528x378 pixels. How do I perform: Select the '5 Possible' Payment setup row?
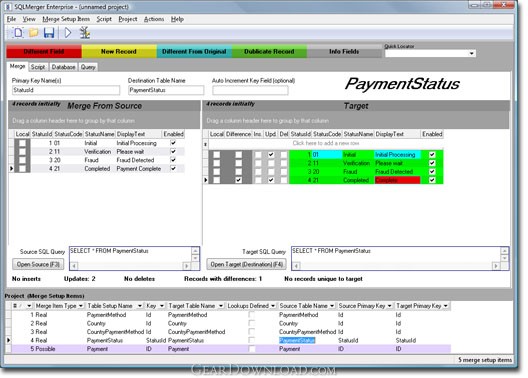coord(231,349)
